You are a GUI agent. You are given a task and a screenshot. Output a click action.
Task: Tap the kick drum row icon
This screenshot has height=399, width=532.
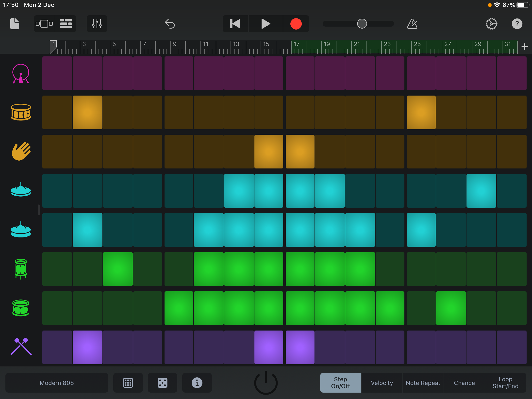pos(21,73)
